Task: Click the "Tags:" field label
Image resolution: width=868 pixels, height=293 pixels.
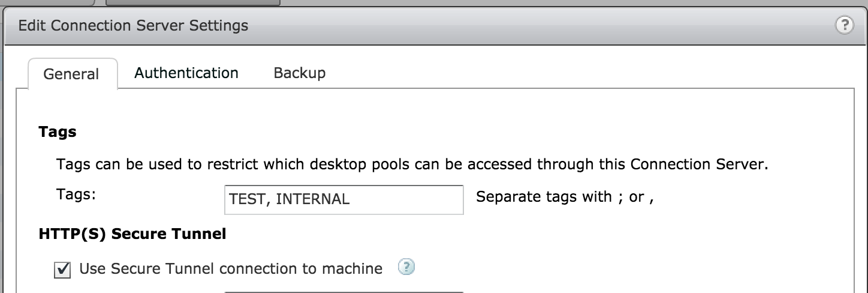Action: (76, 196)
